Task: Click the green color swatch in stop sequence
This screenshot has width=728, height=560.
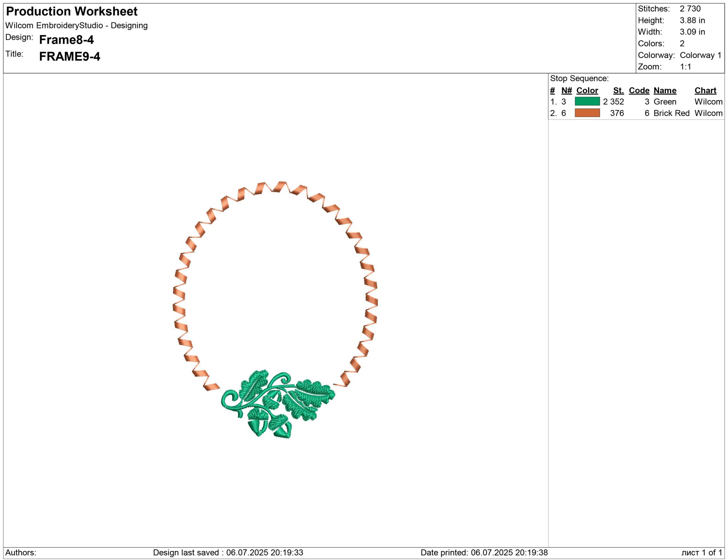Action: tap(587, 101)
